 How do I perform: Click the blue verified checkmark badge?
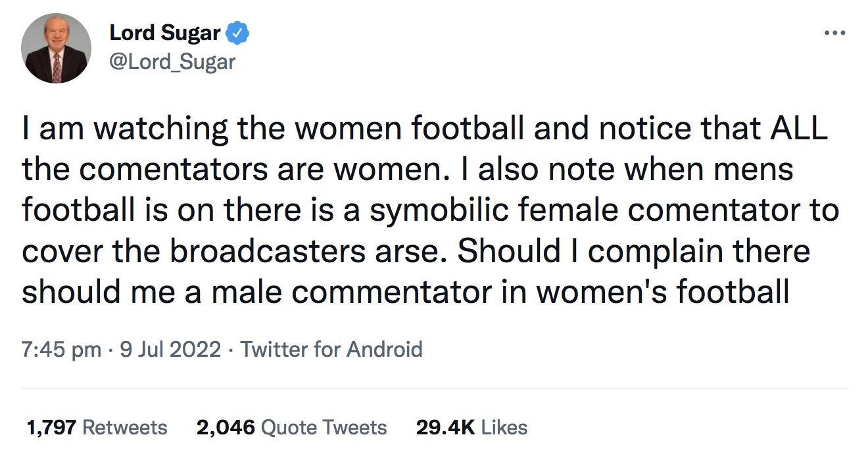point(237,32)
